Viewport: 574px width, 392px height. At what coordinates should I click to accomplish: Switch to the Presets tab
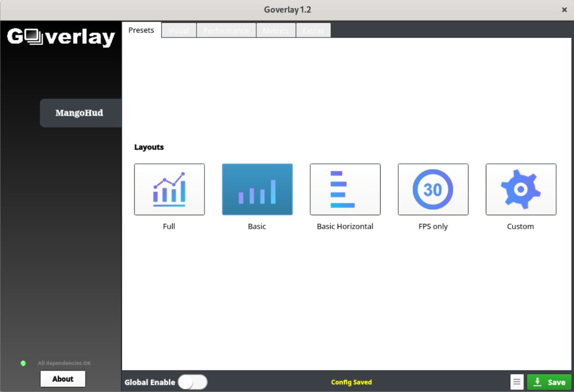point(141,30)
